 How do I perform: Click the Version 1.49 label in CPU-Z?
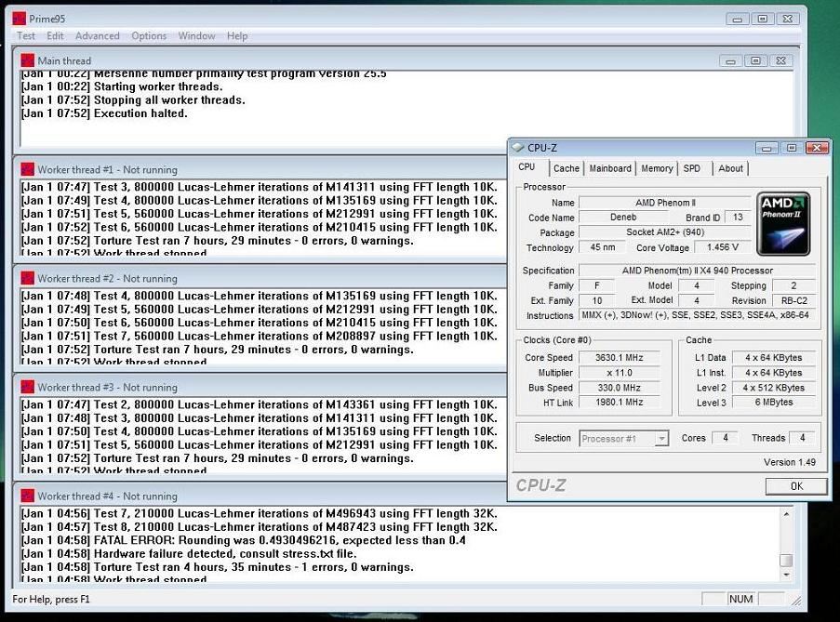click(790, 462)
